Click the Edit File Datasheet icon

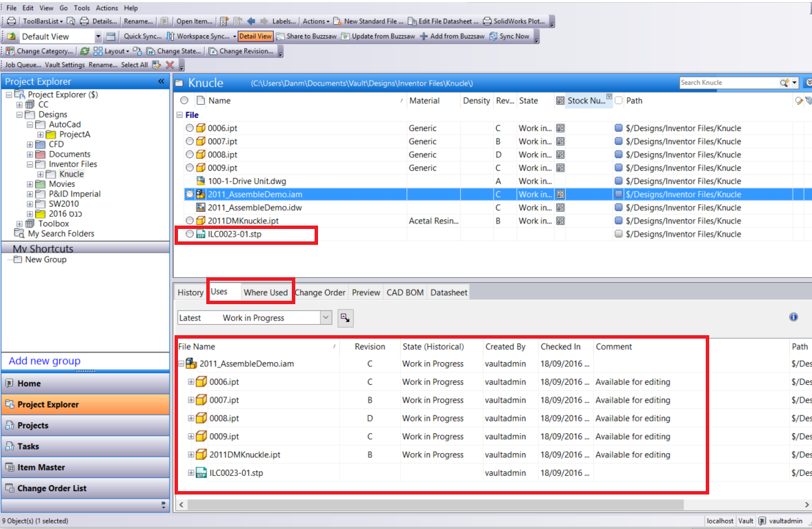413,21
